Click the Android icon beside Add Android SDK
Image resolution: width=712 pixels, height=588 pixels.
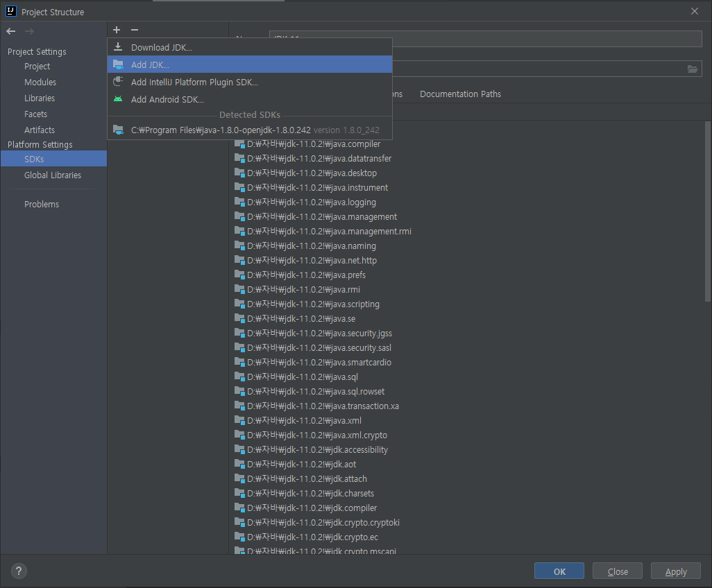point(118,99)
